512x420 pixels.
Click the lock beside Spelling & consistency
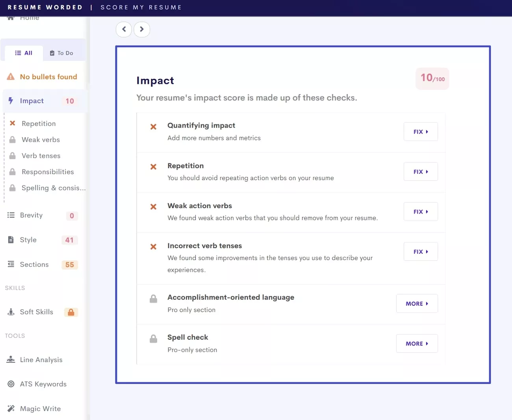(x=13, y=188)
